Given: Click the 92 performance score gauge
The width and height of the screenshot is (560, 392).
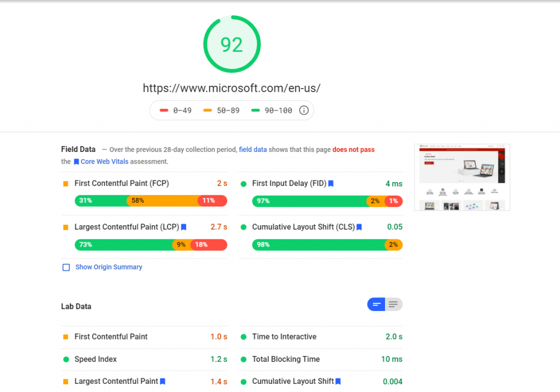Looking at the screenshot, I should (232, 44).
